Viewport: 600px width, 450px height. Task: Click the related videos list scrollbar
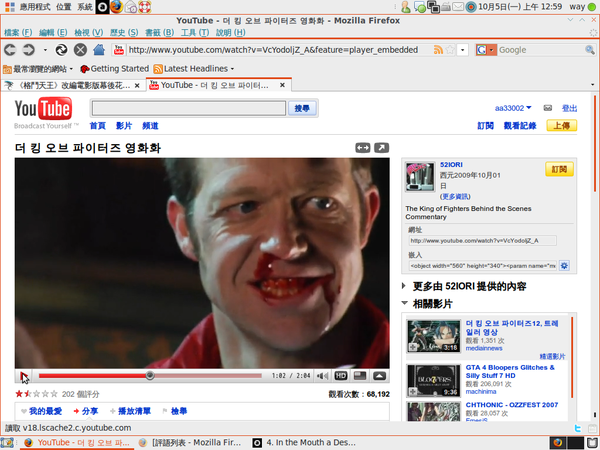[x=572, y=358]
